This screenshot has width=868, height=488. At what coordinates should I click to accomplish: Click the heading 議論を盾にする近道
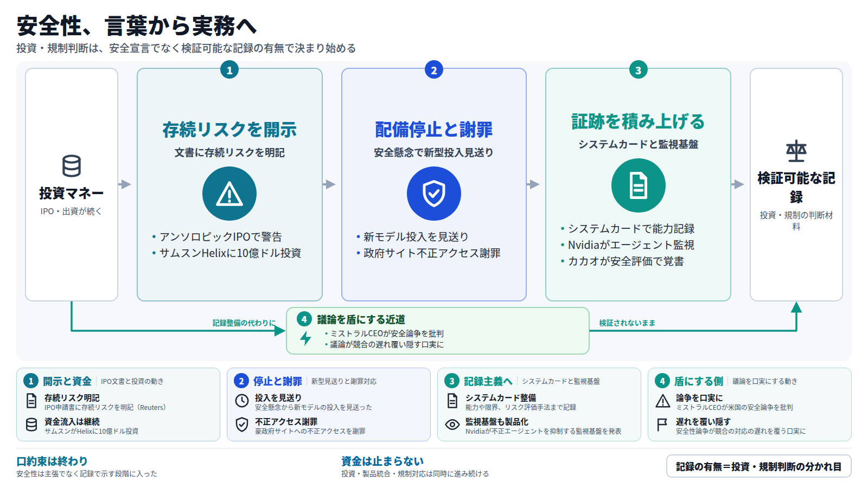coord(361,319)
